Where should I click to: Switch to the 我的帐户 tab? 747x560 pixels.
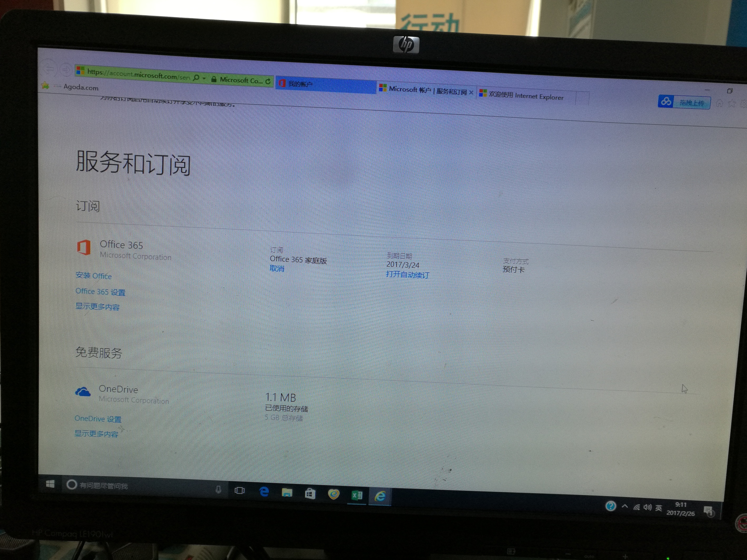click(326, 85)
